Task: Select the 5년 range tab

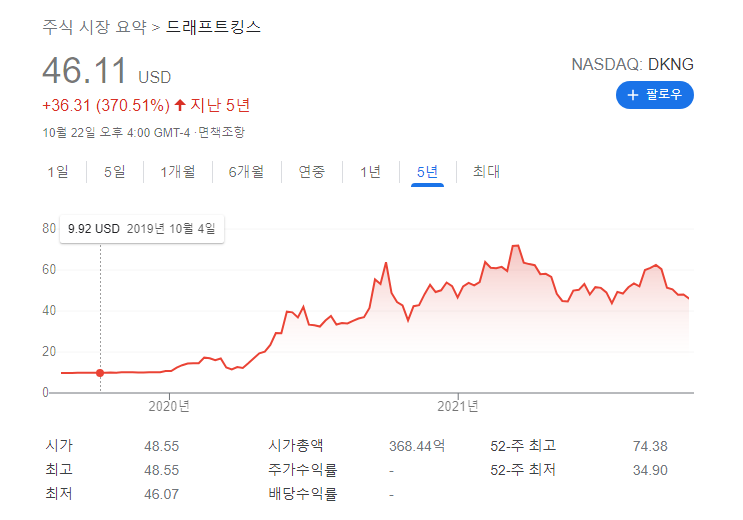Action: (x=427, y=172)
